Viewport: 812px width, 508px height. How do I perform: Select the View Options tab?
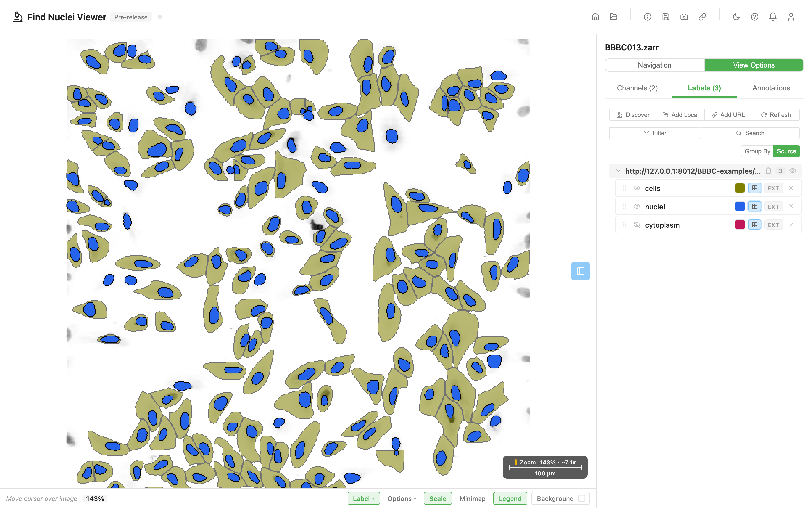(754, 65)
